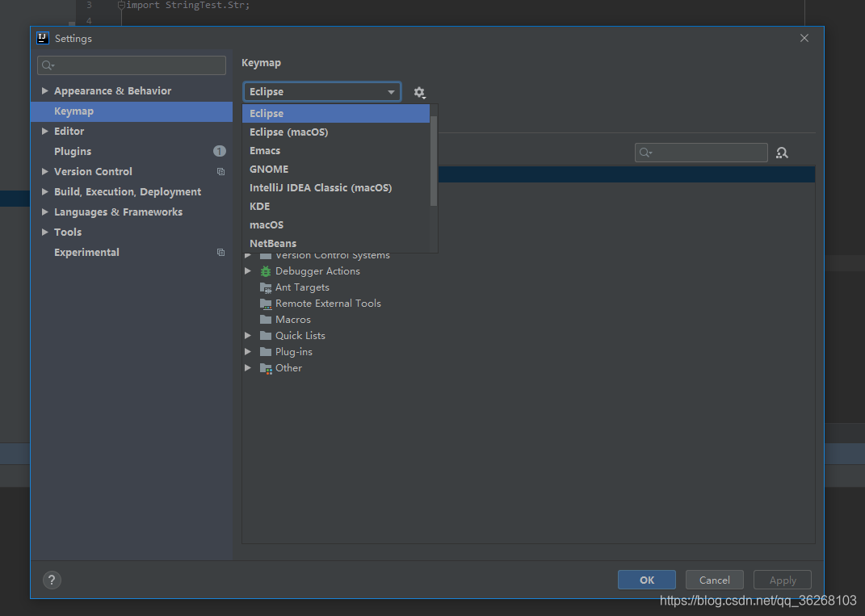865x616 pixels.
Task: Open the Keymap settings page
Action: coord(132,111)
